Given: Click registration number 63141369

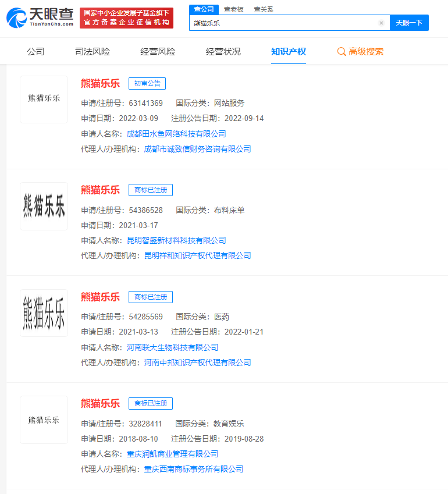Looking at the screenshot, I should 145,103.
